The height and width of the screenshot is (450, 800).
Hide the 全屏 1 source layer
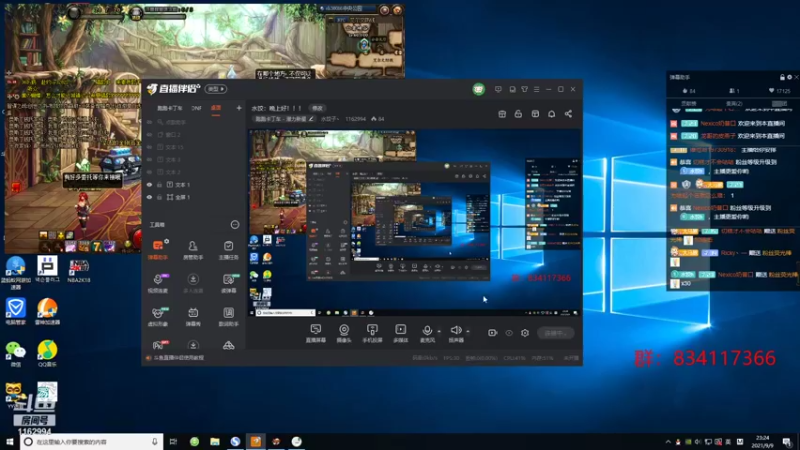coord(149,197)
